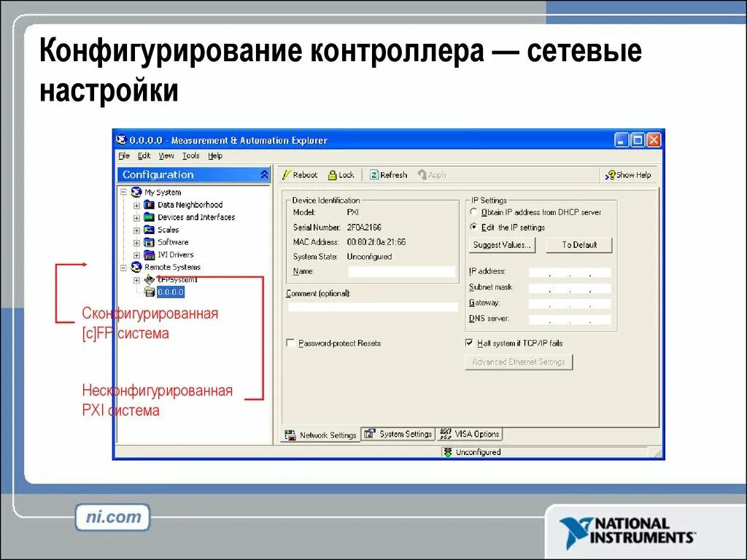Viewport: 747px width, 560px height.
Task: Select the Data Neighborhood tree label
Action: pos(190,205)
